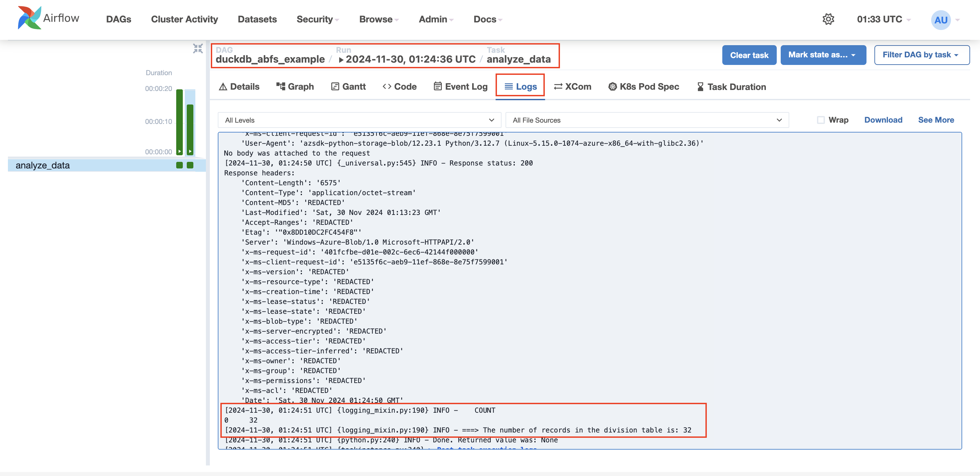Screen dimensions: 980x476
Task: Select the first green task instance square
Action: tap(180, 165)
